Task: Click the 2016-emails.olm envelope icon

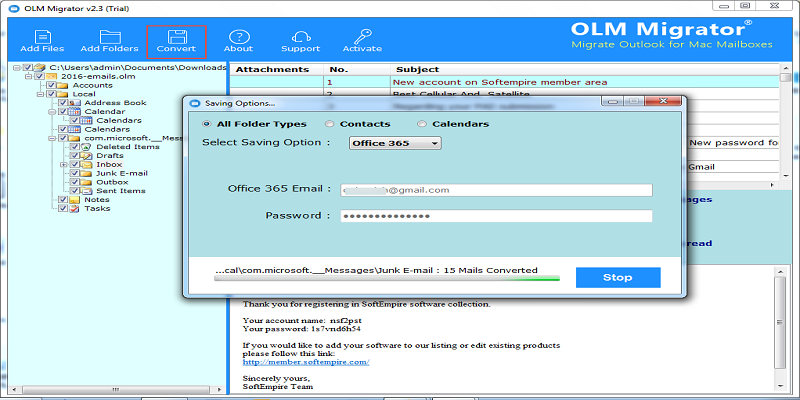Action: pos(52,76)
